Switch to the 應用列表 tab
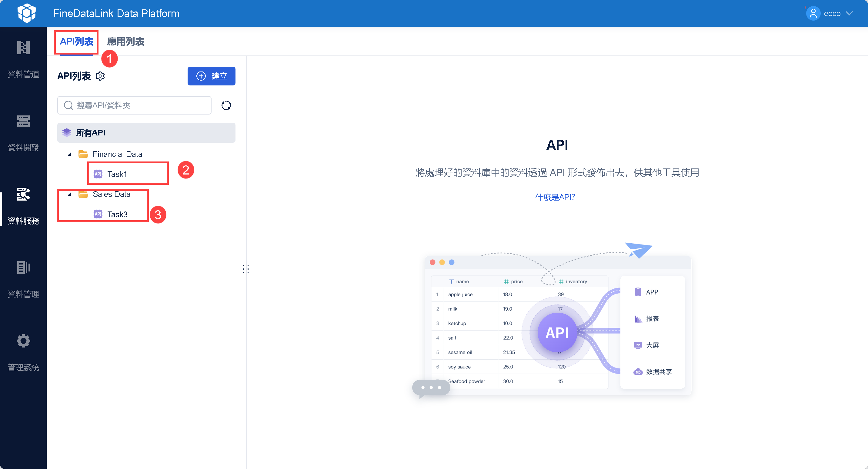 125,42
